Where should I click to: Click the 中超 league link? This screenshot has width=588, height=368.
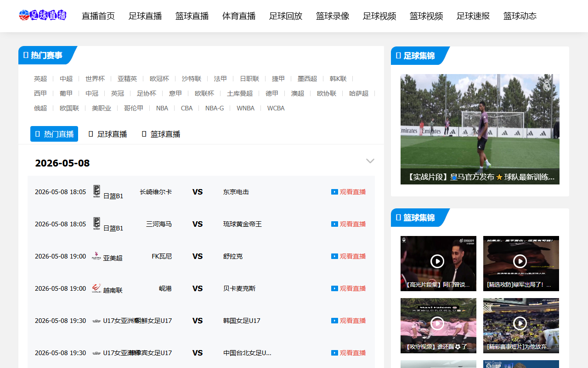pyautogui.click(x=66, y=79)
